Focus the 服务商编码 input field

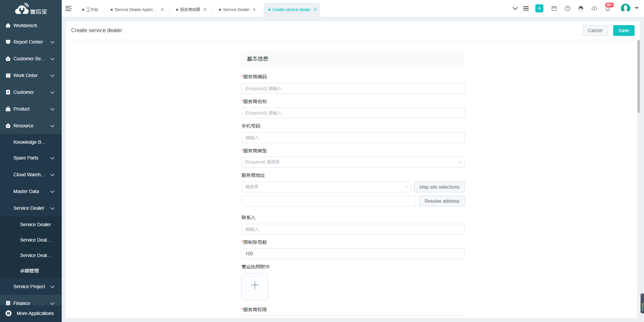(353, 88)
